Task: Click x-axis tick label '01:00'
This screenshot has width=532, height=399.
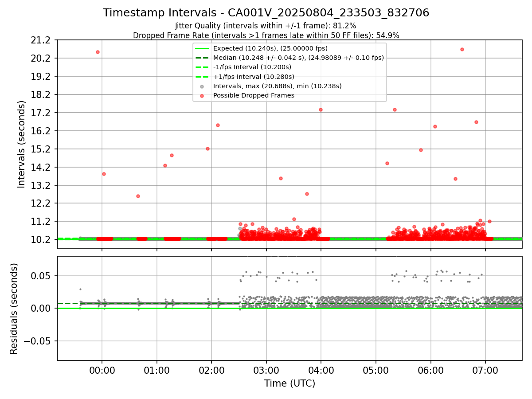Action: click(157, 370)
